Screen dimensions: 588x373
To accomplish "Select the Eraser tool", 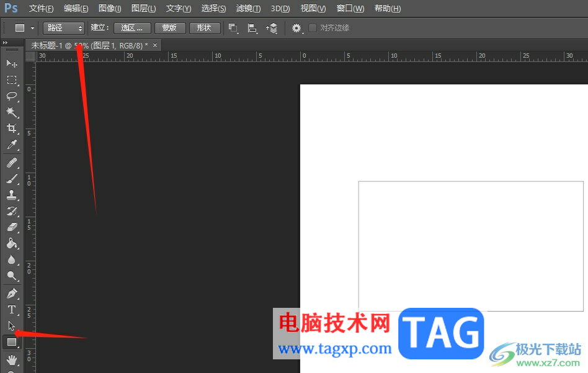I will point(12,227).
